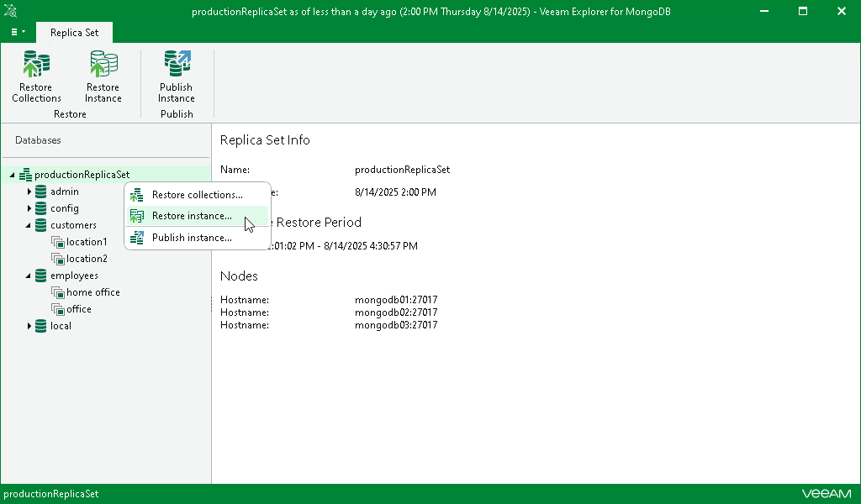The width and height of the screenshot is (861, 504).
Task: Click the Restore instance context menu icon
Action: pos(137,216)
